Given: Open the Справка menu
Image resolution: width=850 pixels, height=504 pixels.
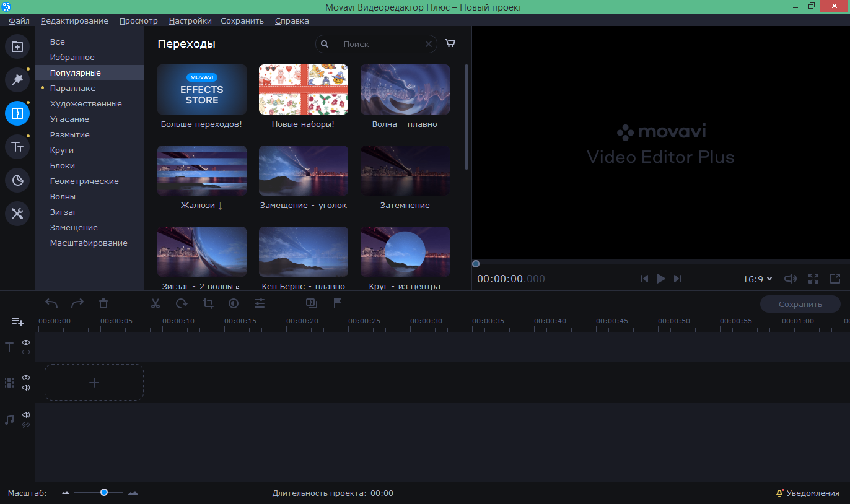Looking at the screenshot, I should coord(292,20).
